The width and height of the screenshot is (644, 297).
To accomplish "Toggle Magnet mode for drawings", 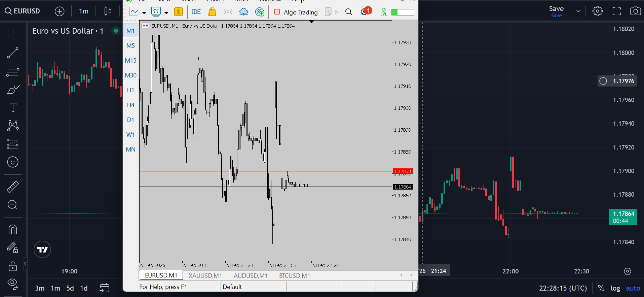I will click(13, 230).
